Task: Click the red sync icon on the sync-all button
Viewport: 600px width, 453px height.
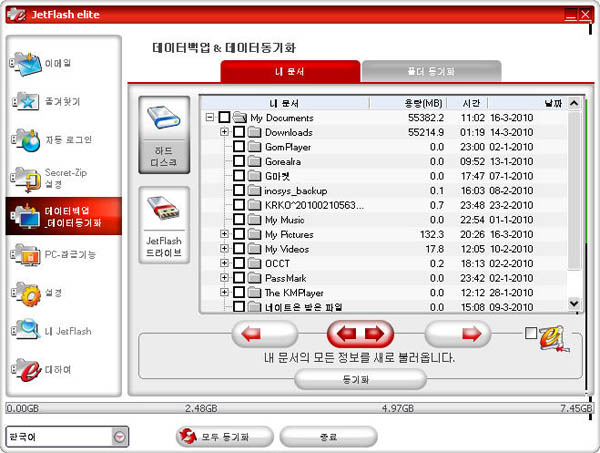Action: [188, 436]
